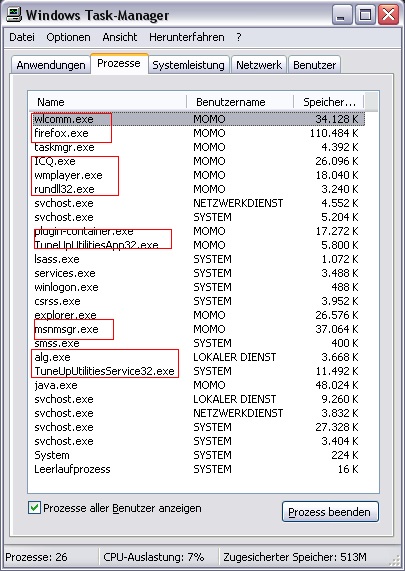Click the Task-Manager title bar icon
The height and width of the screenshot is (571, 405).
[15, 15]
